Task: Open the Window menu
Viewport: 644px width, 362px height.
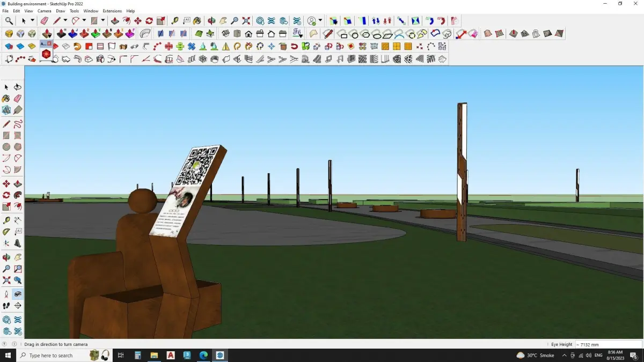Action: pyautogui.click(x=91, y=11)
